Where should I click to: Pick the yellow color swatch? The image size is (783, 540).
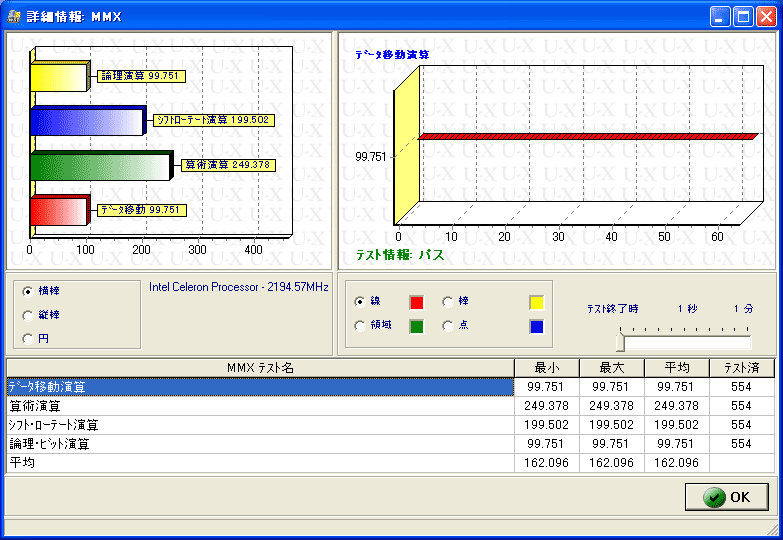coord(536,301)
